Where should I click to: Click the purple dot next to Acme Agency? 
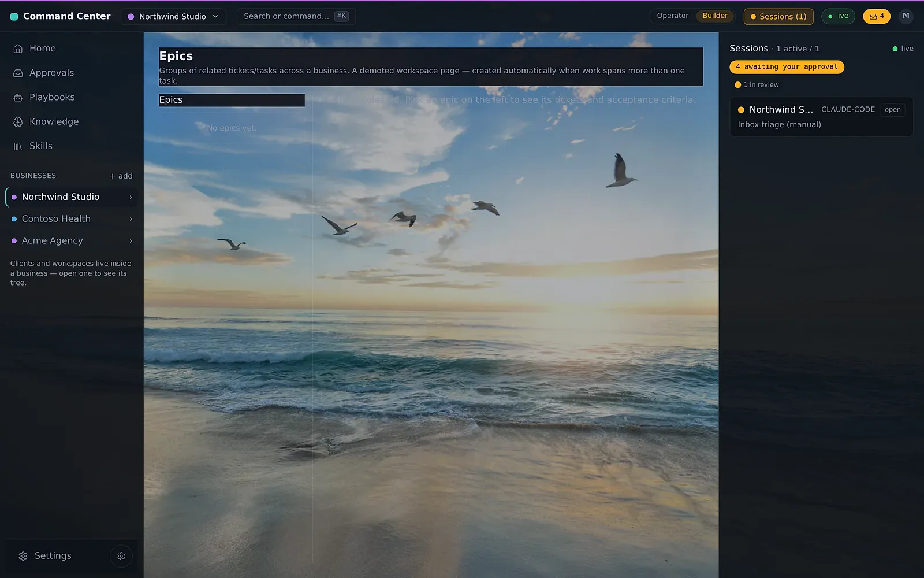14,241
